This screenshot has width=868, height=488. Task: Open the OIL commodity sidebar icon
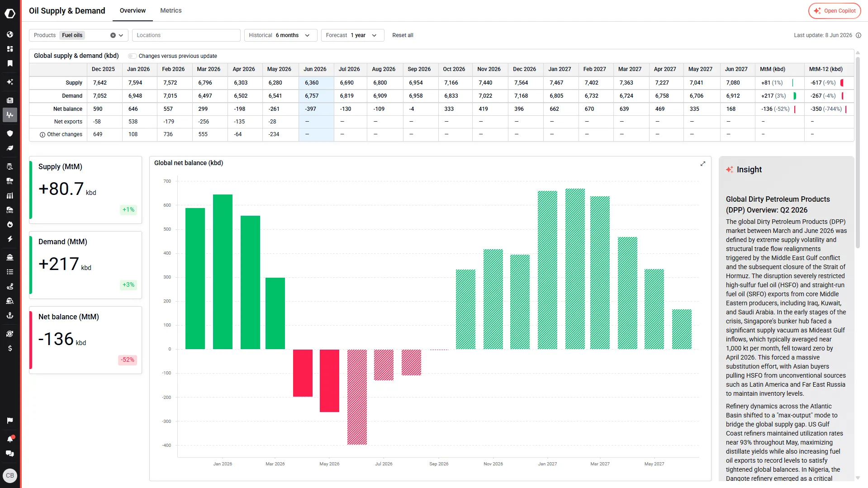coord(10,181)
